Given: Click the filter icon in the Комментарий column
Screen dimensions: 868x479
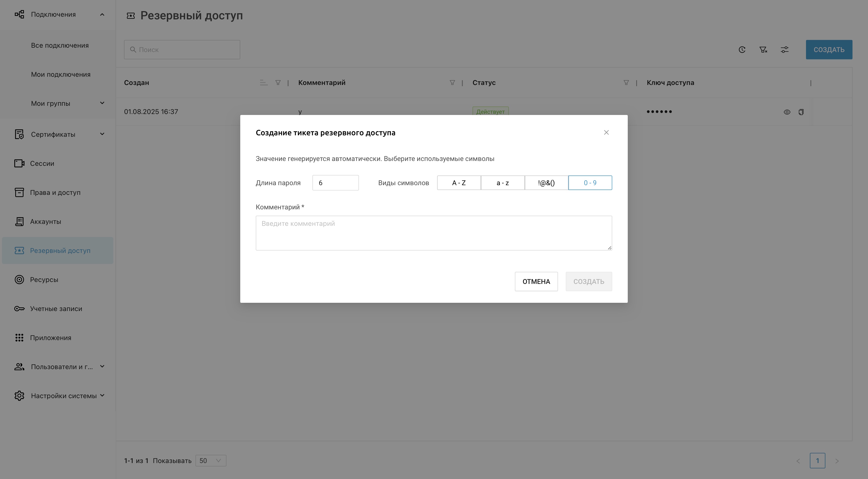Looking at the screenshot, I should (452, 83).
